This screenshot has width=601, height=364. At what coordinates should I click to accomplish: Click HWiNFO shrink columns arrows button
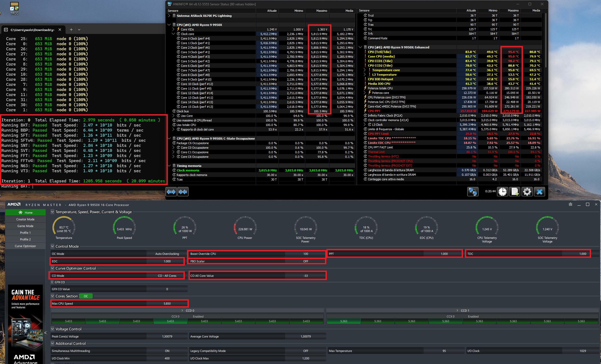183,191
